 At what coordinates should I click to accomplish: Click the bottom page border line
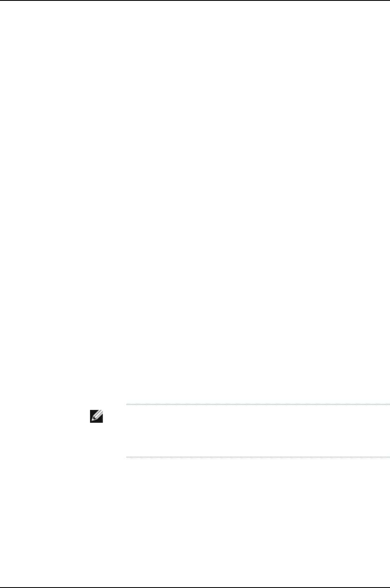pos(195,587)
